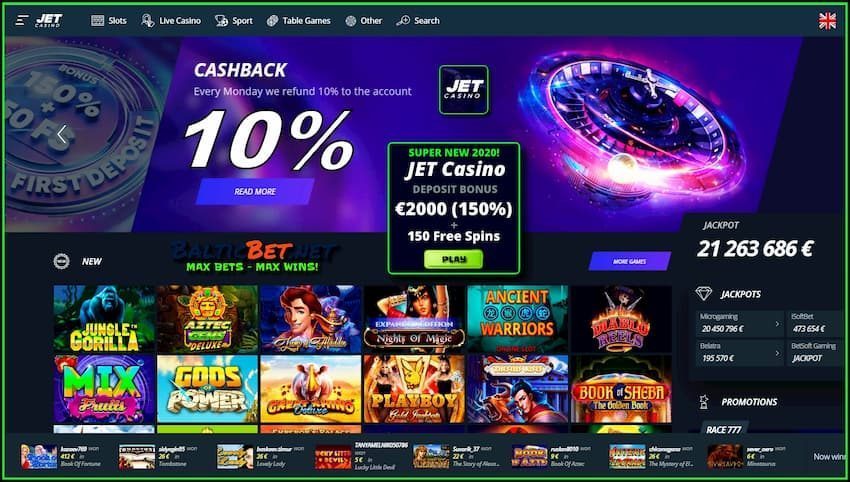Image resolution: width=850 pixels, height=482 pixels.
Task: Open the Search option
Action: [418, 21]
